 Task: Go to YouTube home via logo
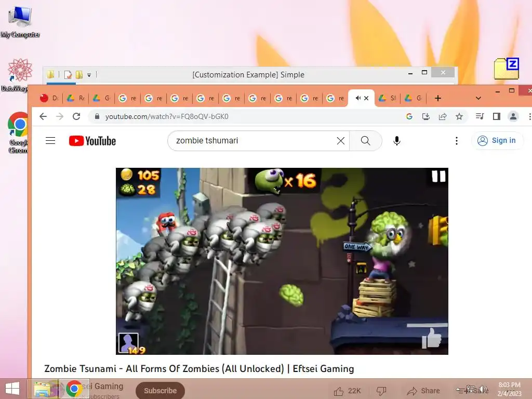[92, 141]
